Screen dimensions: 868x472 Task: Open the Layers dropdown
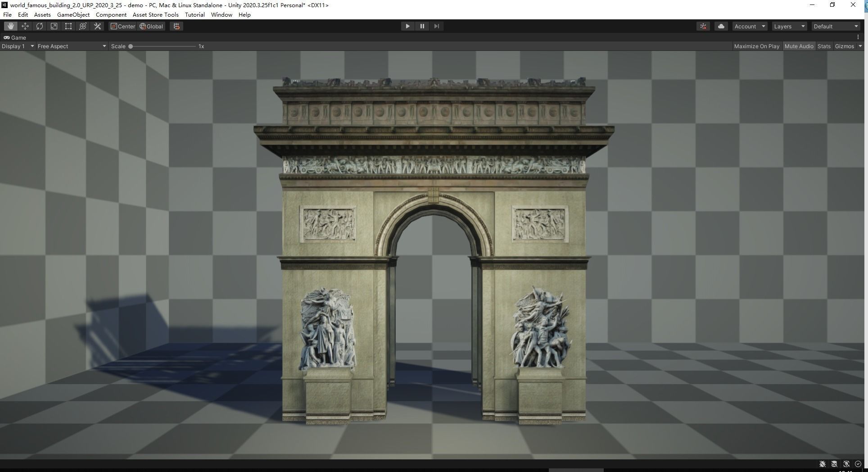click(x=789, y=26)
